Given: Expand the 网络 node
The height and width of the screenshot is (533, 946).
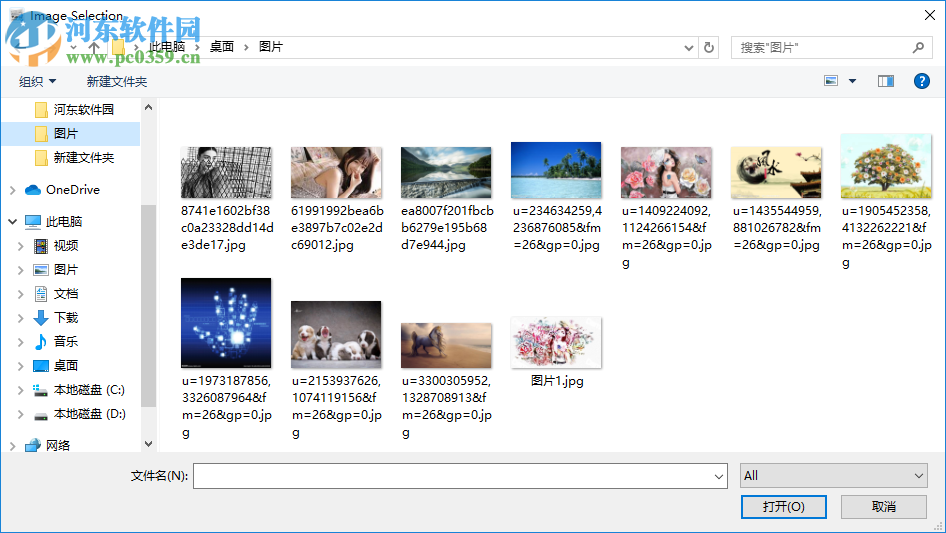Looking at the screenshot, I should 13,446.
